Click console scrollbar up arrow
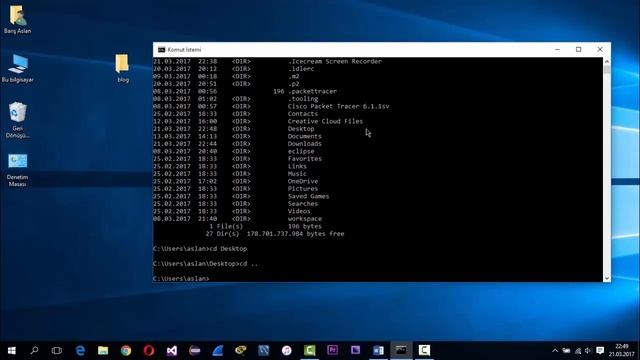640x360 pixels. pyautogui.click(x=607, y=61)
